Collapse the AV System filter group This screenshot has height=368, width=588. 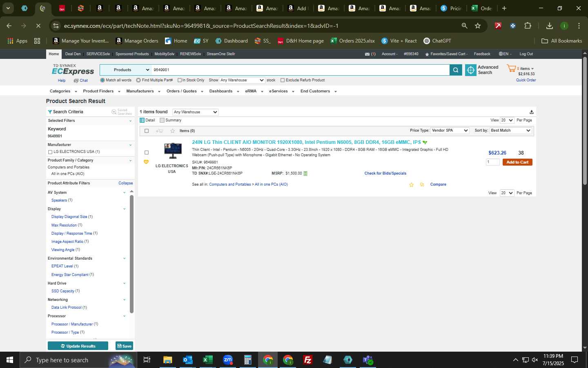tap(124, 193)
